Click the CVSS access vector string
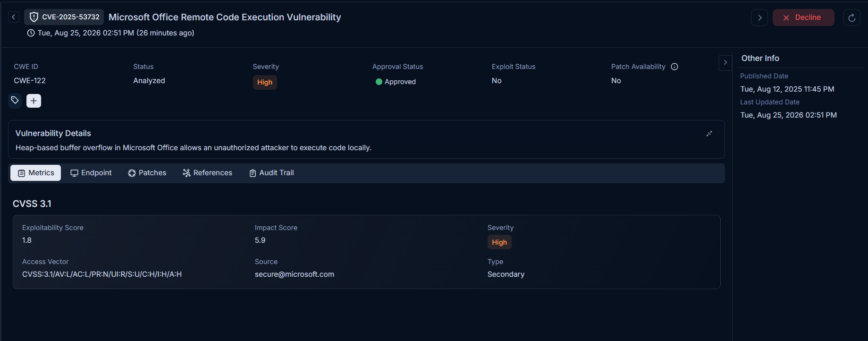This screenshot has height=341, width=868. coord(102,274)
